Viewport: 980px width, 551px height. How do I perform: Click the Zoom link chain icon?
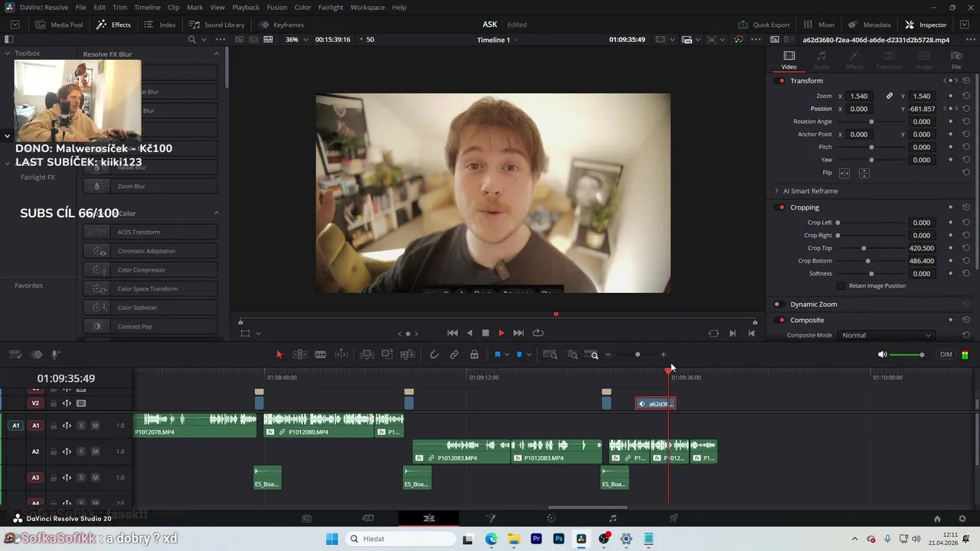(890, 96)
